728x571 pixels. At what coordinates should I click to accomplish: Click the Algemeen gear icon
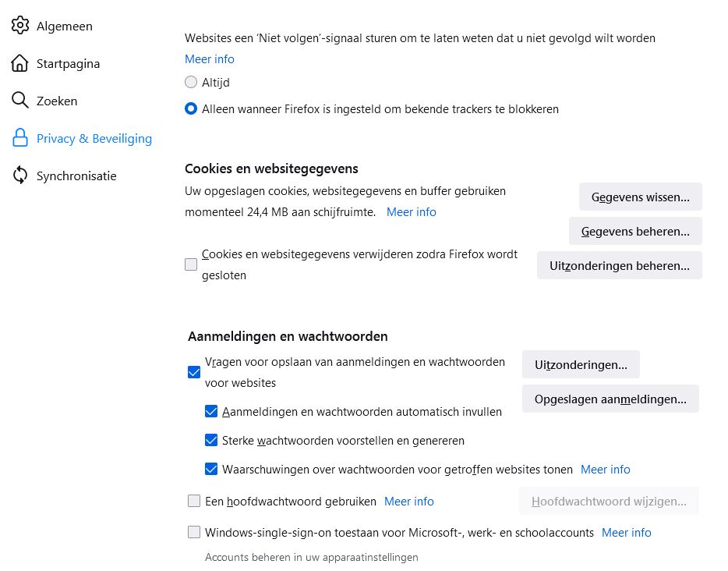point(19,26)
